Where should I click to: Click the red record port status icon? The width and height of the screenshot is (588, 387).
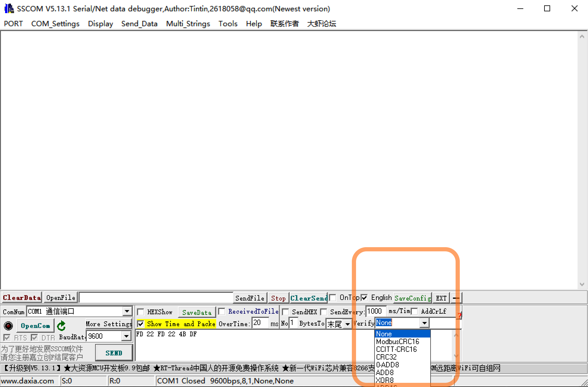pos(8,326)
